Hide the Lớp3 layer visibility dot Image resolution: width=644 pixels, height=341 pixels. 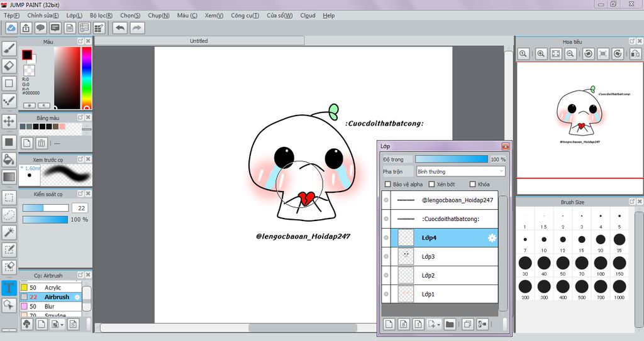point(386,256)
